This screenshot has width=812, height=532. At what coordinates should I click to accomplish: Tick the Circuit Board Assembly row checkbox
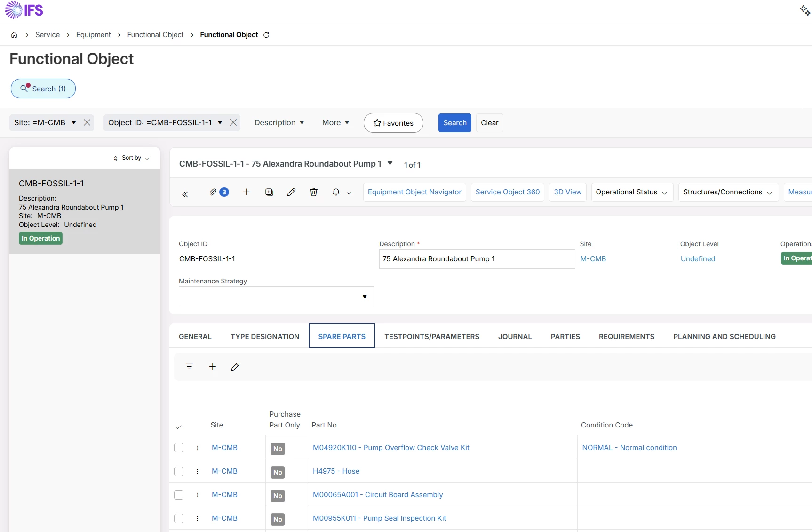tap(179, 495)
